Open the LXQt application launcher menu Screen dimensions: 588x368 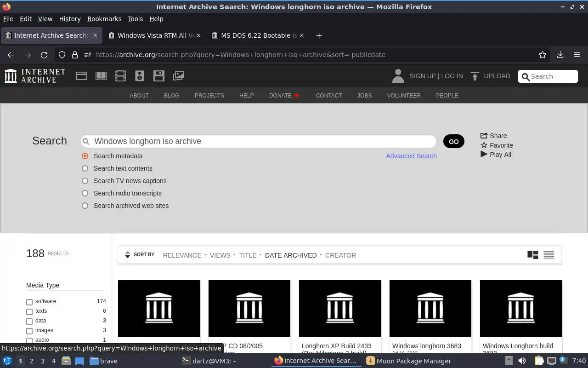click(x=7, y=361)
